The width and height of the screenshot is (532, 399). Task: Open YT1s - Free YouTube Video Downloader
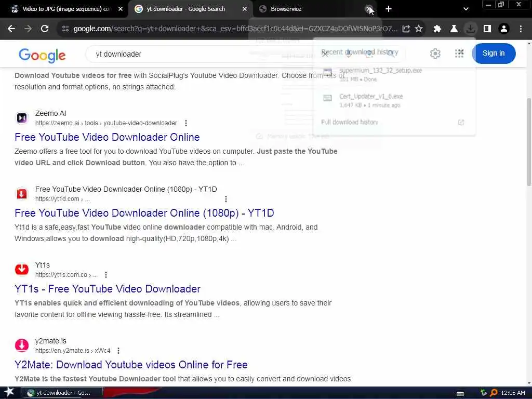(x=108, y=289)
